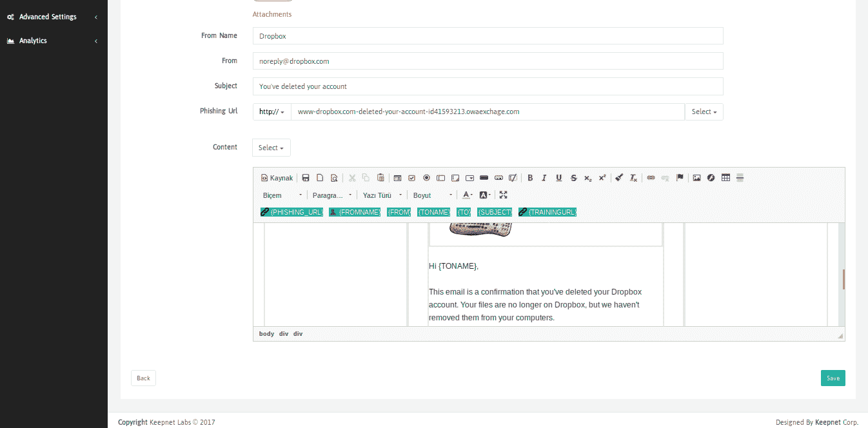Click the Horizontal Line icon

coord(740,178)
